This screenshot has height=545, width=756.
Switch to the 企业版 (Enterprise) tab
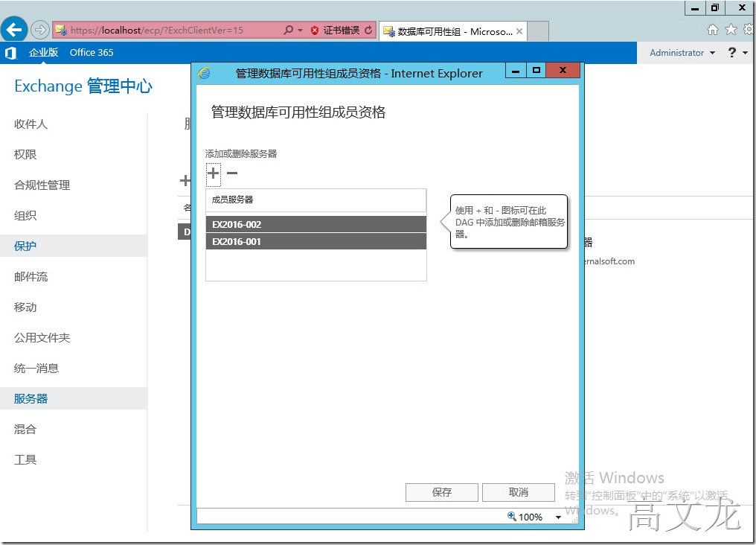click(x=43, y=53)
